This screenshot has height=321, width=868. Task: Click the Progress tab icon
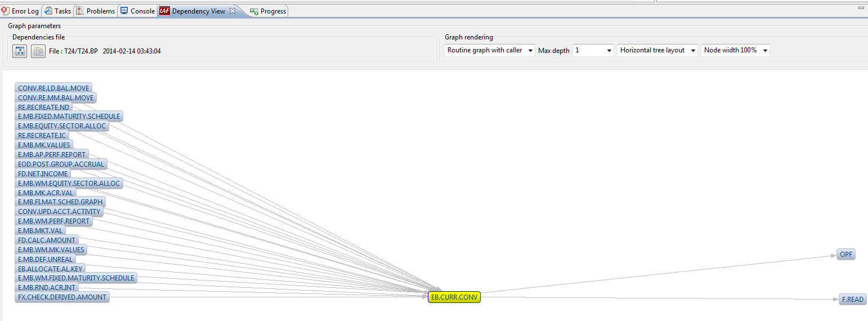coord(254,11)
